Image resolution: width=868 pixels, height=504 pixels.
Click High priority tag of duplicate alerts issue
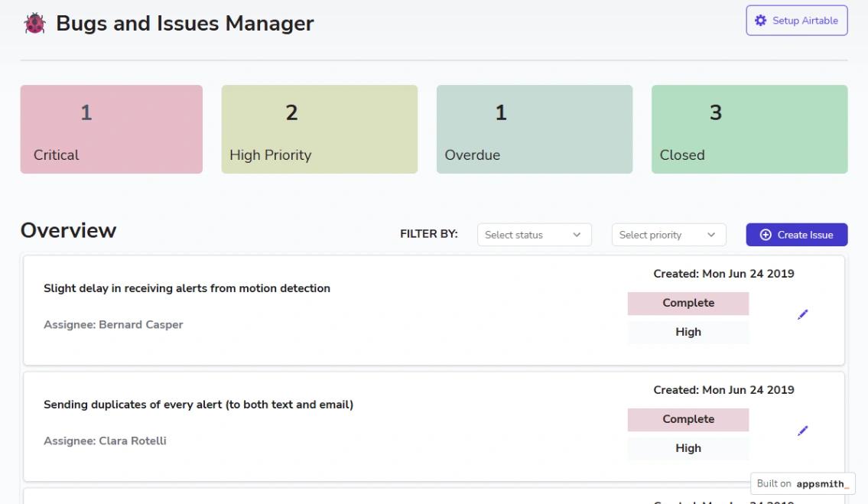pyautogui.click(x=688, y=449)
